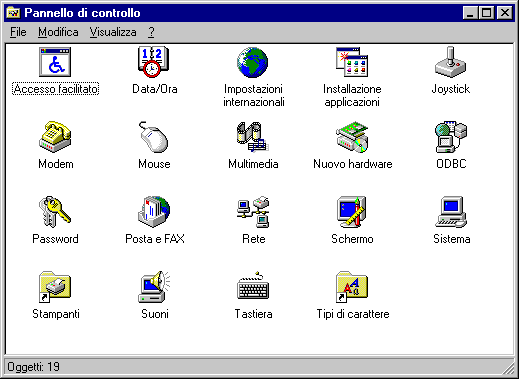The width and height of the screenshot is (519, 379).
Task: Click the 'Stampanti' label text
Action: point(56,314)
